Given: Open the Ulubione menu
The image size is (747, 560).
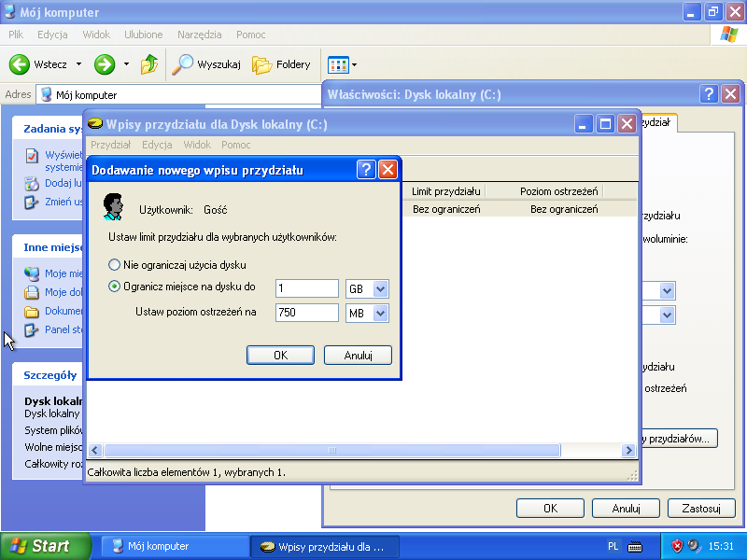Looking at the screenshot, I should click(x=143, y=35).
